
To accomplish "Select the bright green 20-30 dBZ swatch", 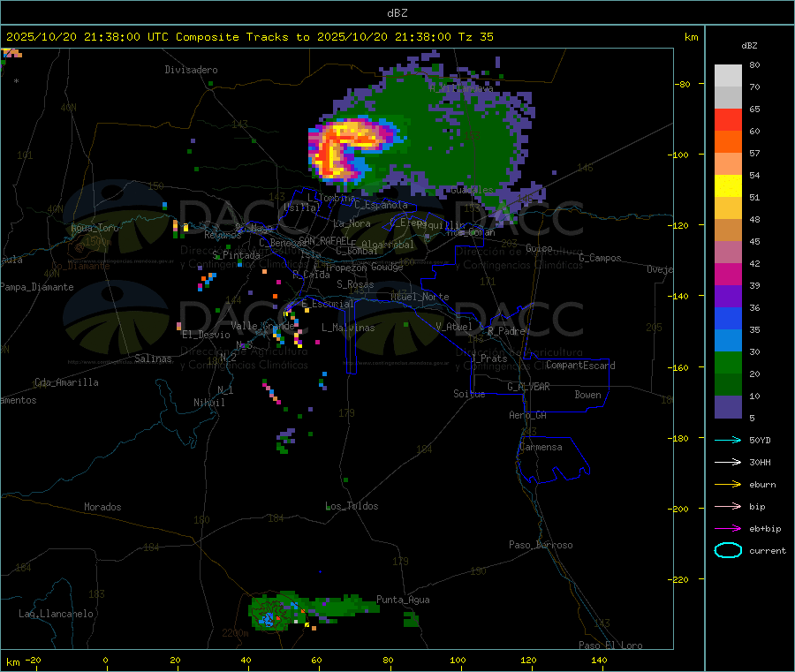I will [728, 362].
